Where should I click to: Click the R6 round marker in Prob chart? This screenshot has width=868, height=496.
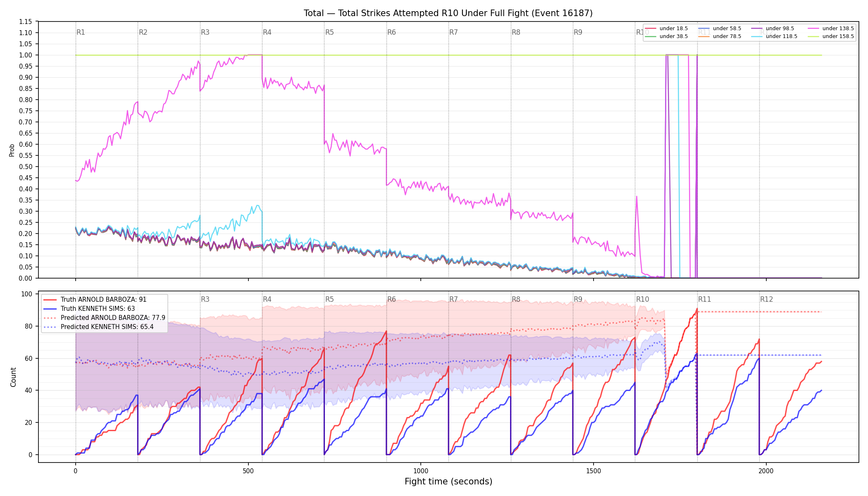click(x=391, y=32)
